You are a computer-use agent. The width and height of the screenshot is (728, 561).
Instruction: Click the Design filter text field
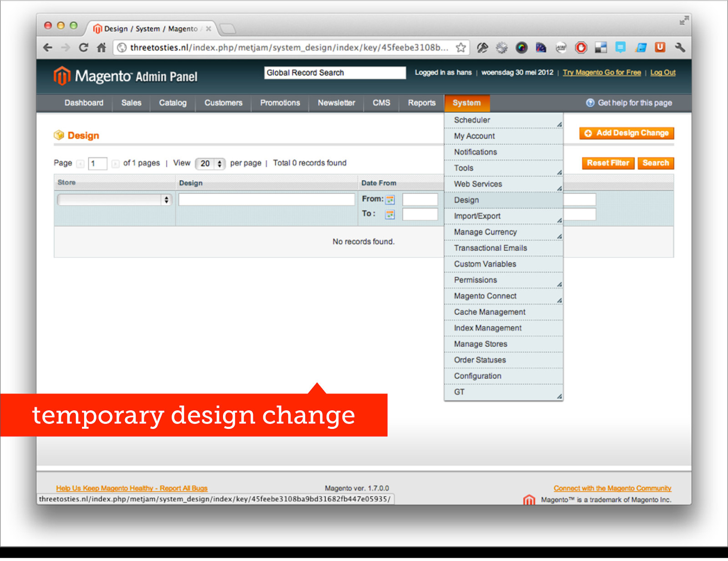[267, 199]
